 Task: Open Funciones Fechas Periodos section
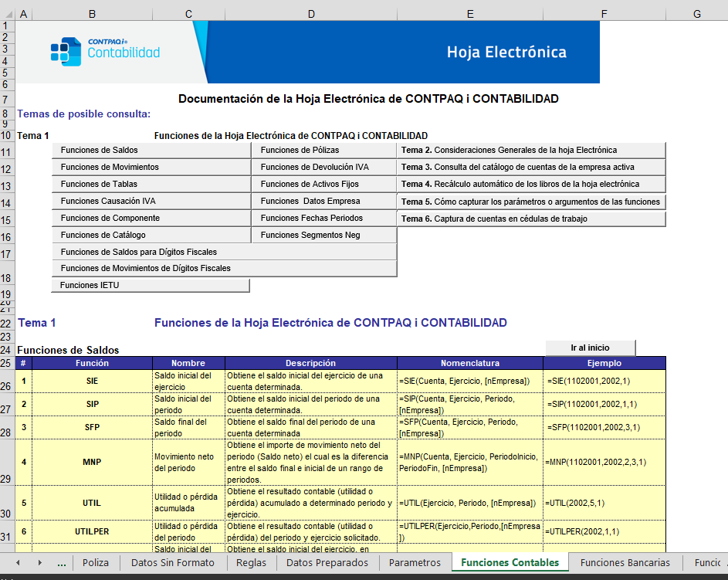324,219
